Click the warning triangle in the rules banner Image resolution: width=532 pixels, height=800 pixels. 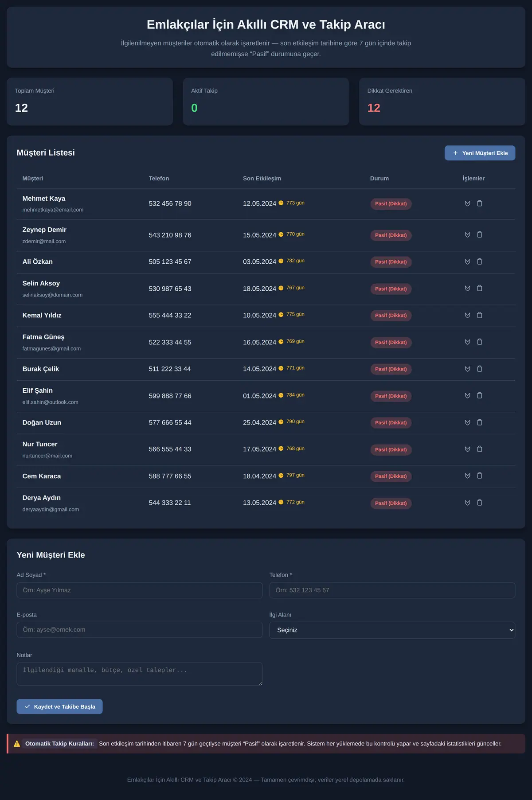17,744
